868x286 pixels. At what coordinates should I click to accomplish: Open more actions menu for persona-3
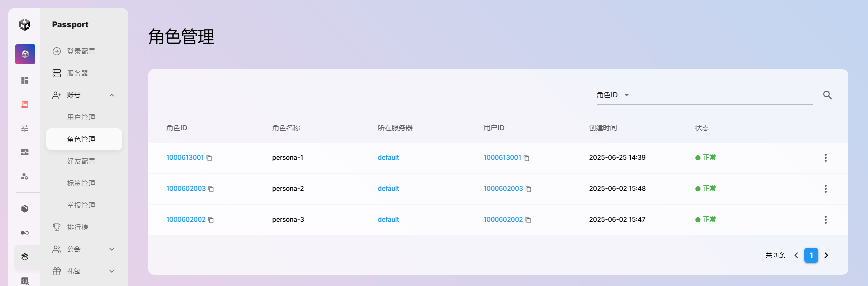tap(825, 220)
